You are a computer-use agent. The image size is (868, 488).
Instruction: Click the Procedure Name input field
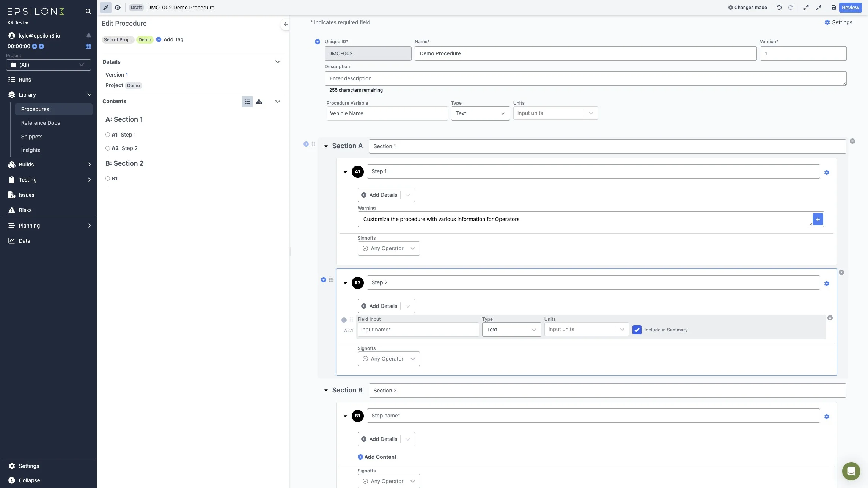coord(585,53)
